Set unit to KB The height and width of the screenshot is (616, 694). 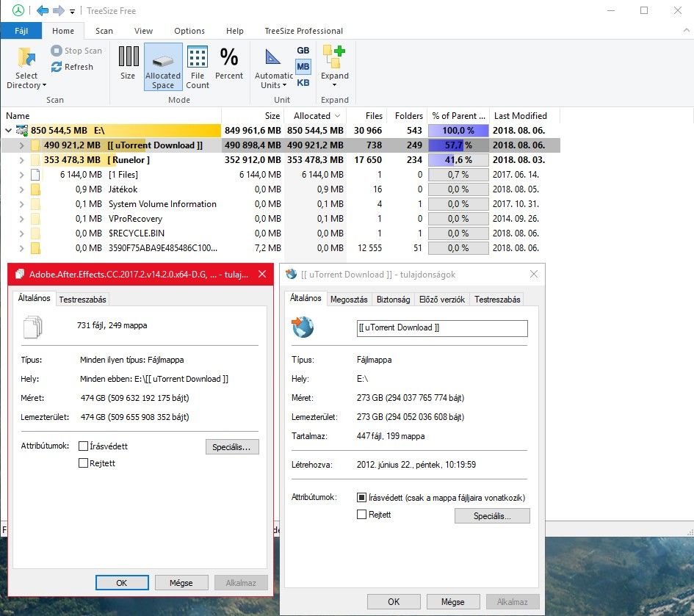303,83
